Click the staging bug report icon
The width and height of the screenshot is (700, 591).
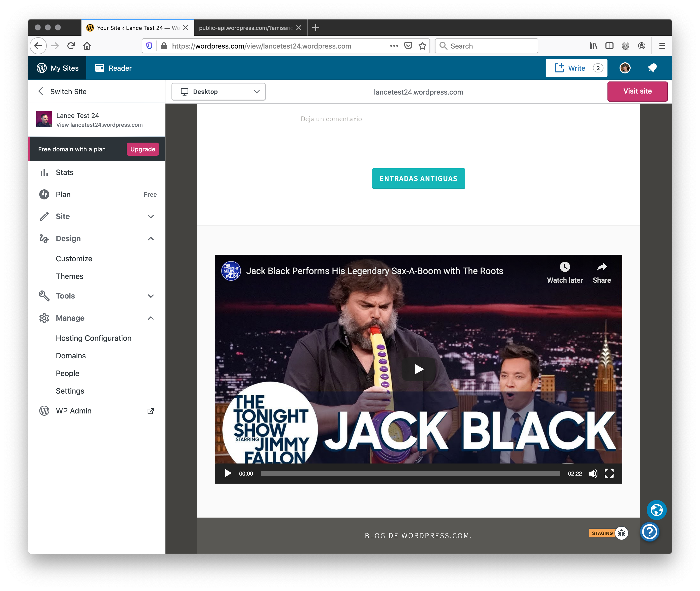pyautogui.click(x=622, y=533)
